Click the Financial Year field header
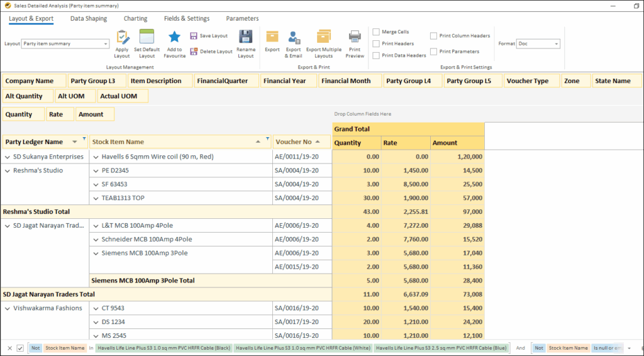Screen dimensions: 644x356 click(285, 81)
